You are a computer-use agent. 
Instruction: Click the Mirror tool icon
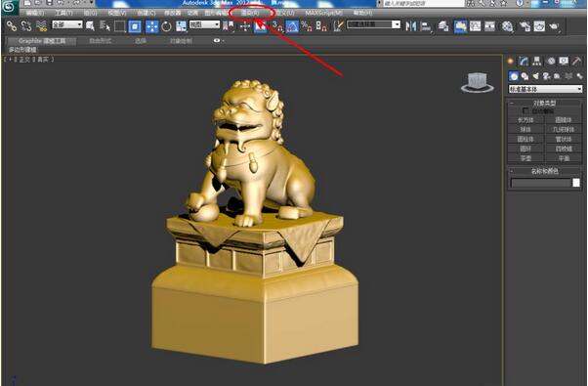tap(411, 26)
